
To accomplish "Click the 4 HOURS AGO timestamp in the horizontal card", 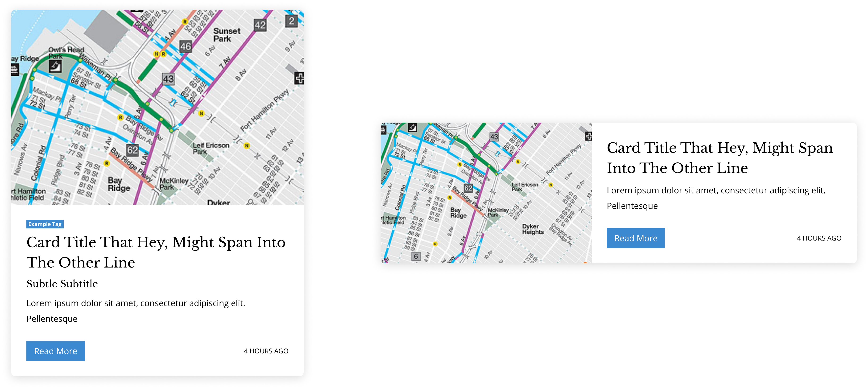I will click(819, 238).
